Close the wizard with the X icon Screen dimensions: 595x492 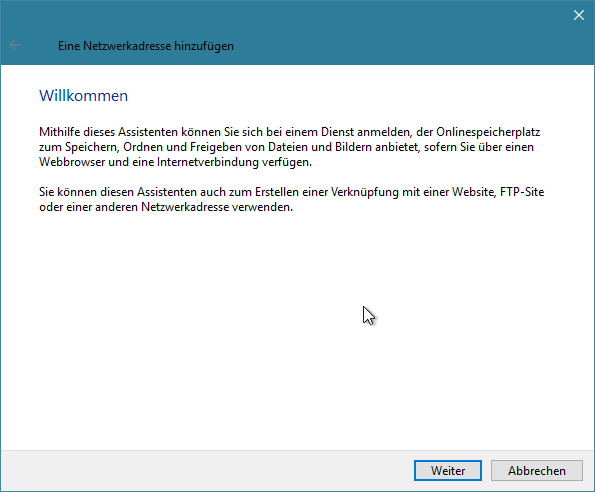(579, 15)
